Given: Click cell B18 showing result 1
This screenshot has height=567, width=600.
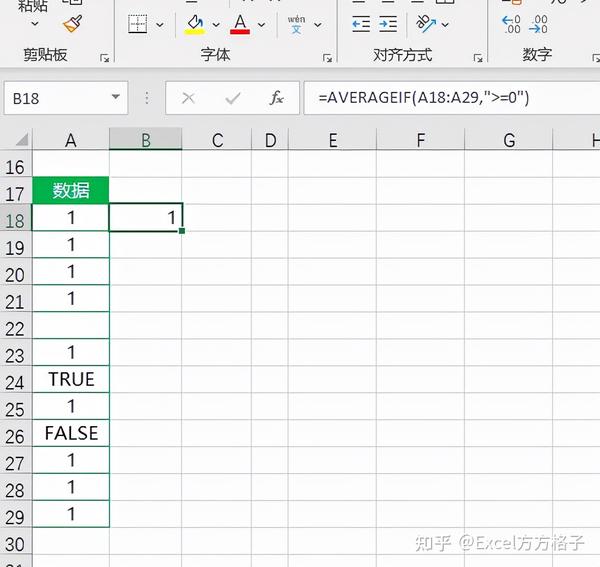Looking at the screenshot, I should click(x=145, y=218).
